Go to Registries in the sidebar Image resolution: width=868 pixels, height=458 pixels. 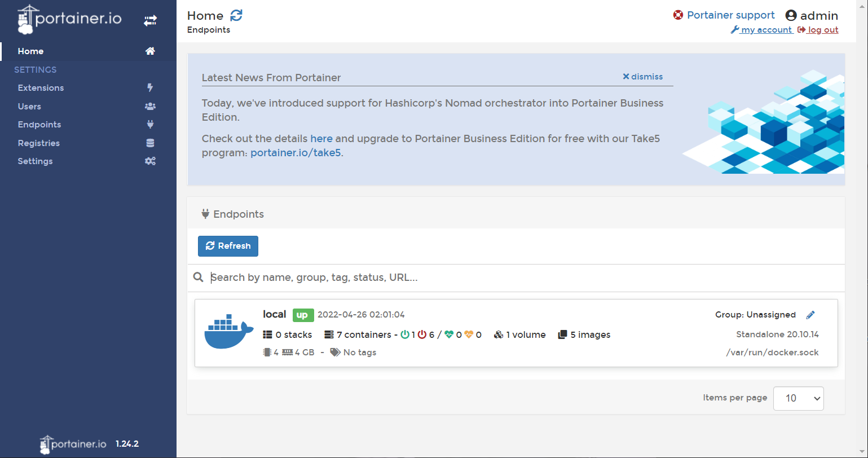coord(38,143)
